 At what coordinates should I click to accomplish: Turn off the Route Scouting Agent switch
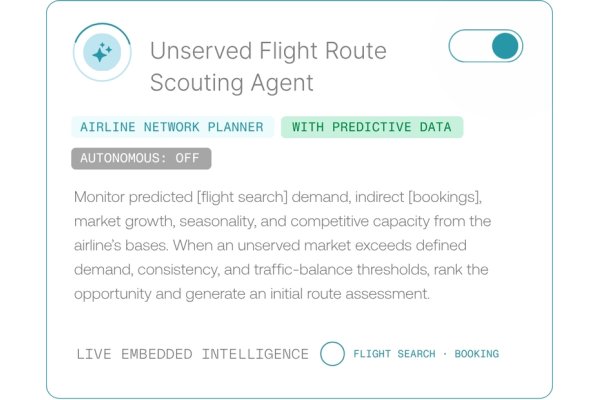pos(486,46)
